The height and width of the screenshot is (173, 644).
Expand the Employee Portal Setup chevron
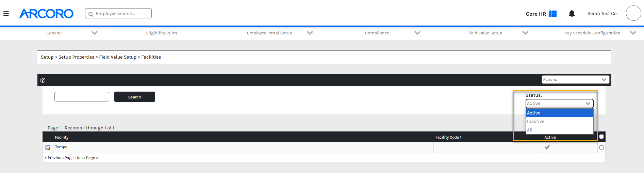tap(310, 33)
